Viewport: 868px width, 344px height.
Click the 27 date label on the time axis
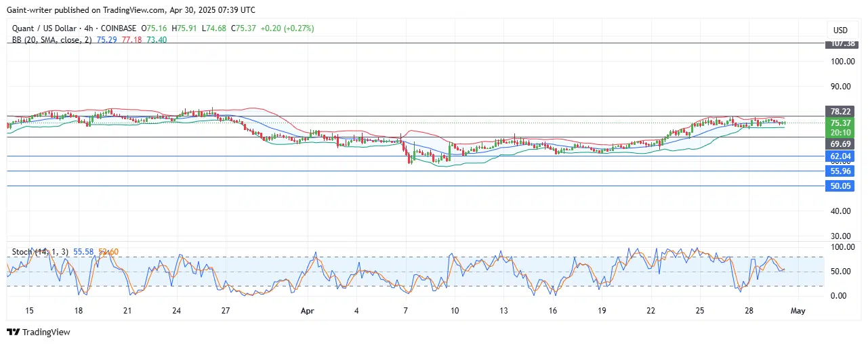pyautogui.click(x=226, y=311)
